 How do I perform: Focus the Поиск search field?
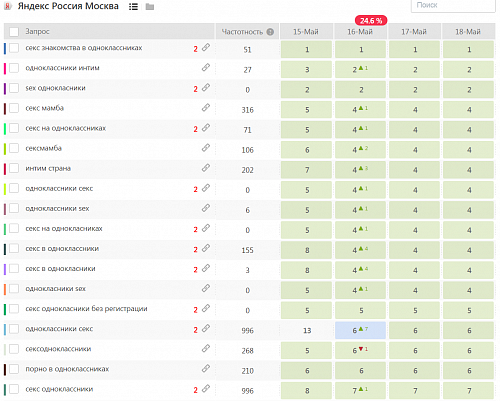click(x=453, y=6)
